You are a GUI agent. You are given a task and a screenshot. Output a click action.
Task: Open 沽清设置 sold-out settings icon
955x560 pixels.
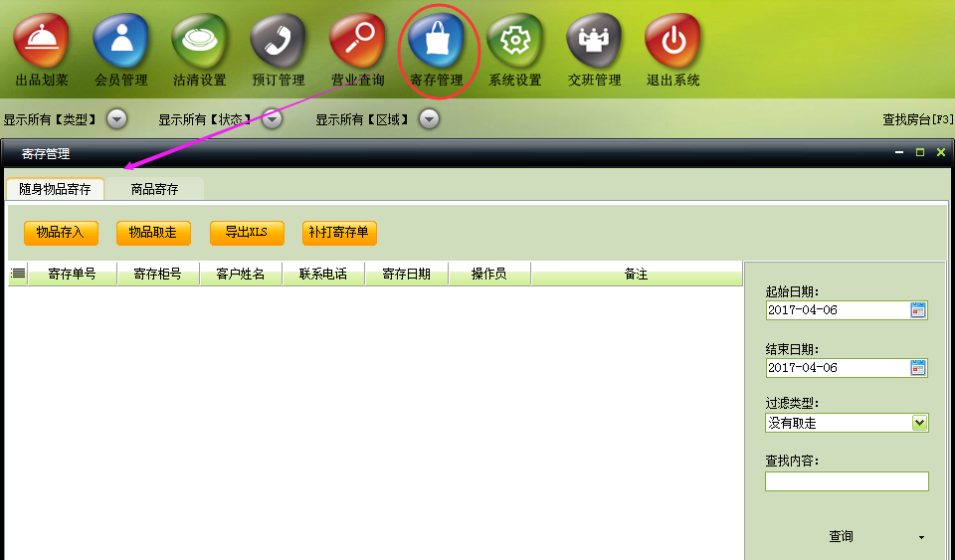click(200, 42)
